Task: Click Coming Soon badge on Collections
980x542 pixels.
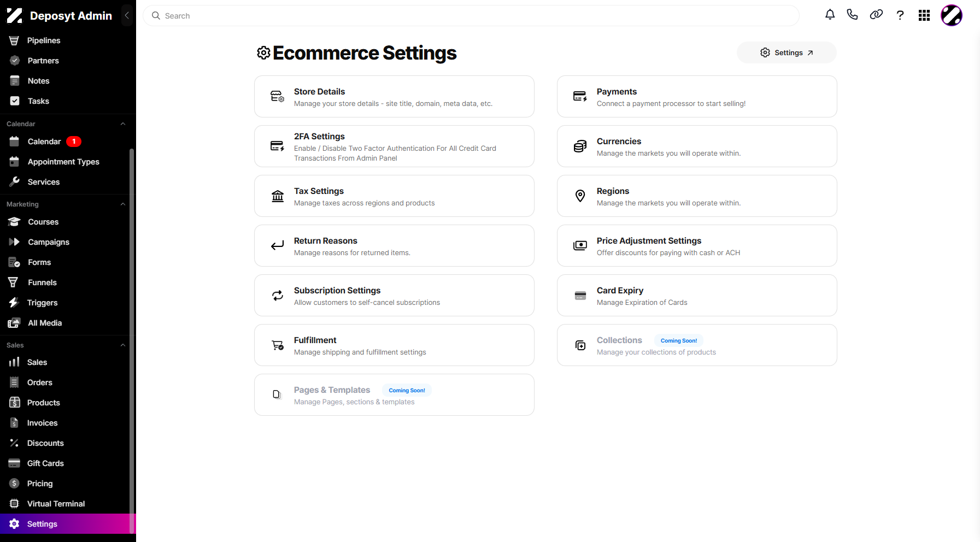Action: [679, 340]
